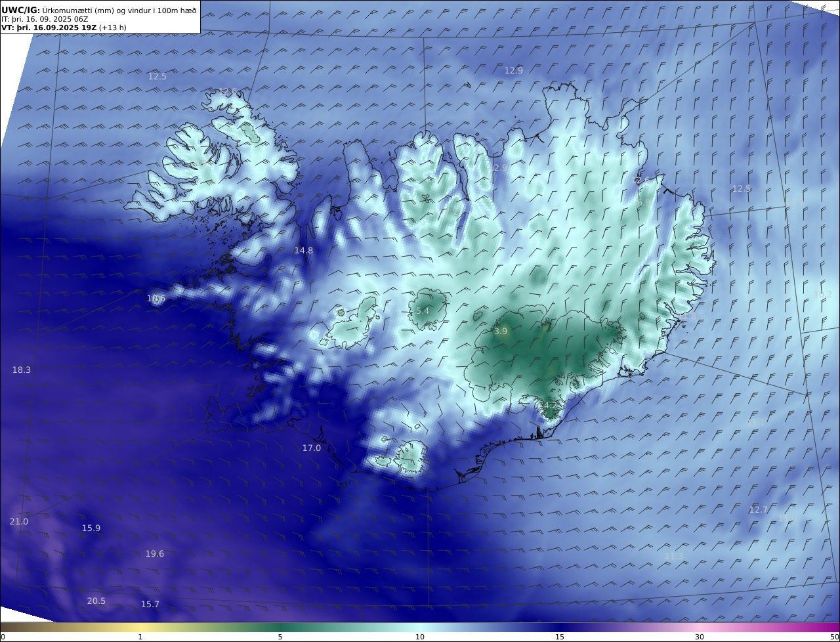Click the 3.9 value on the large glacier
The width and height of the screenshot is (840, 642).
tap(501, 332)
